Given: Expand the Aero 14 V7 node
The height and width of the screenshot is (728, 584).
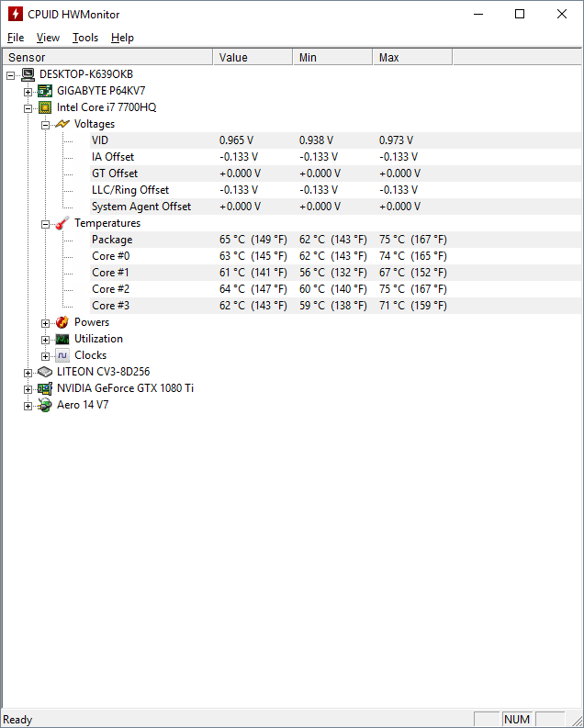Looking at the screenshot, I should click(x=28, y=407).
